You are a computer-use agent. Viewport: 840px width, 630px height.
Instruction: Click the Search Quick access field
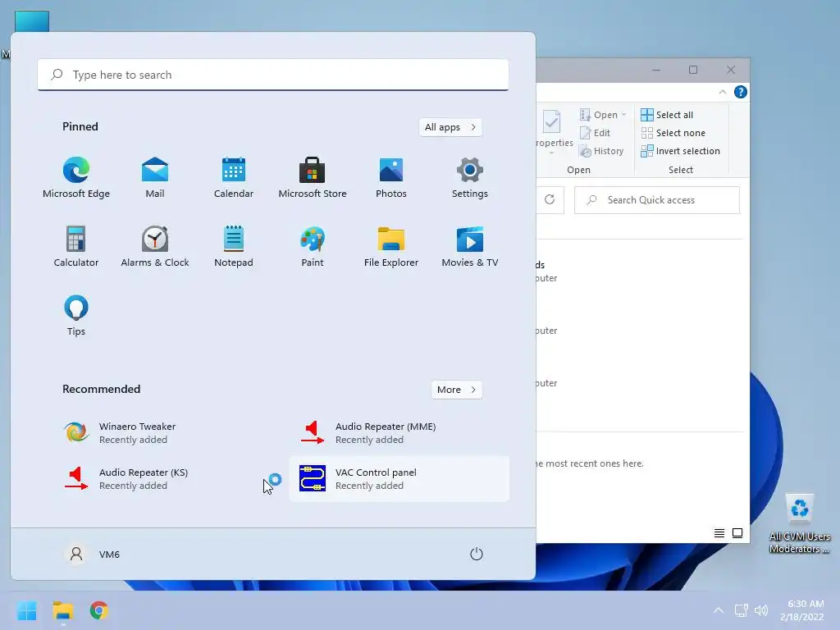coord(657,200)
